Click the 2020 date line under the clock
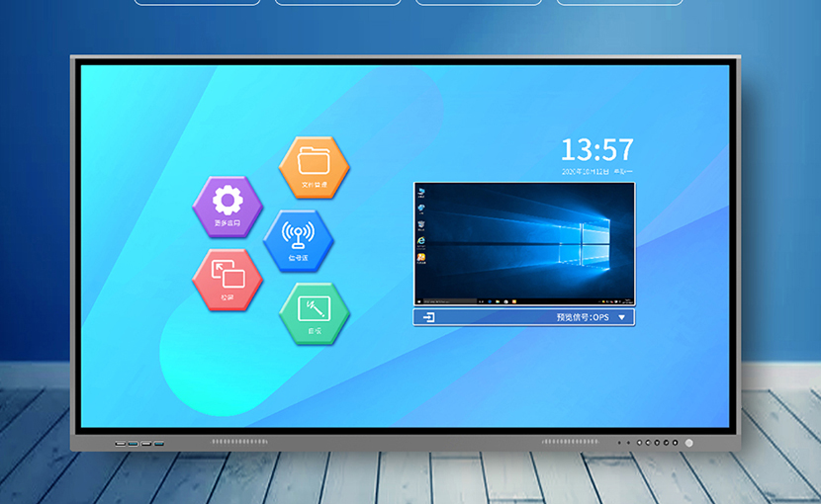The image size is (821, 504). (x=596, y=172)
